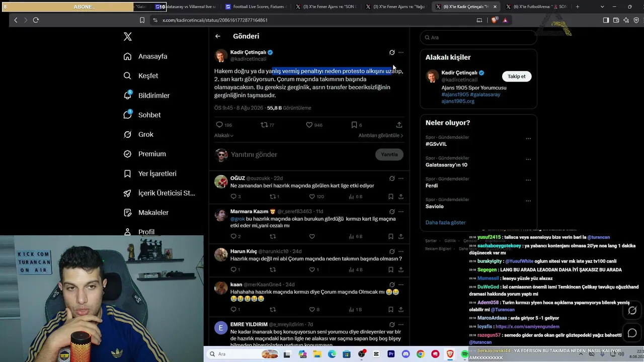Screen dimensions: 644x362
Task: Click the Grok icon on EMRE YILDIRIM's reply
Action: (x=392, y=324)
